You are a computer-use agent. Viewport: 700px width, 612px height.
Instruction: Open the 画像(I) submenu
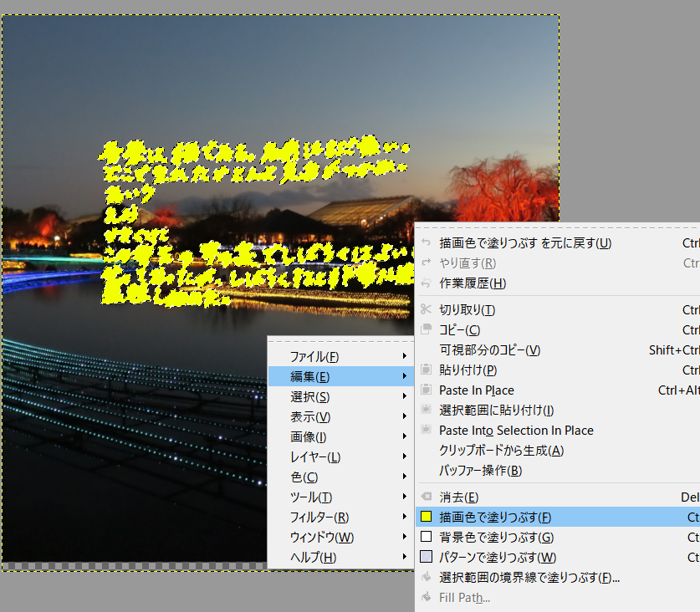(x=341, y=436)
